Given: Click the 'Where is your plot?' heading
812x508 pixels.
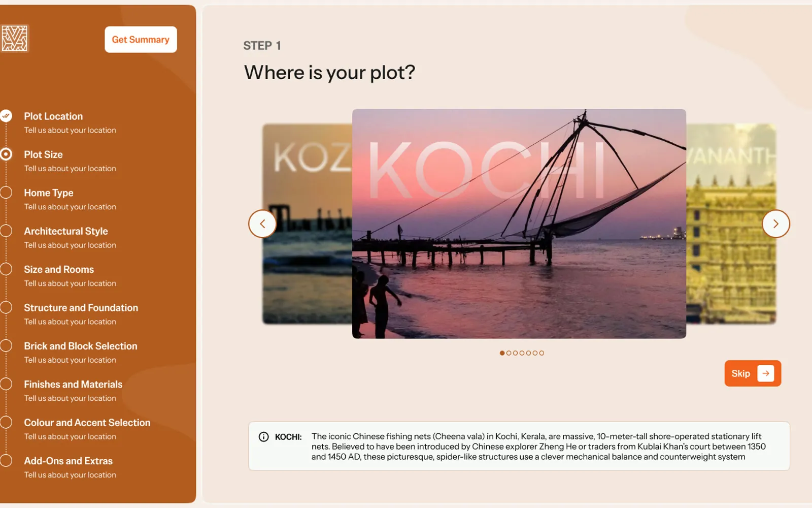Looking at the screenshot, I should coord(329,73).
